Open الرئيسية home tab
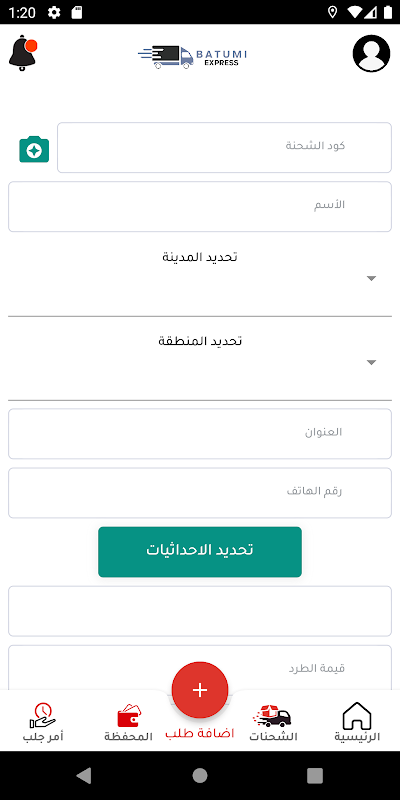 (357, 721)
